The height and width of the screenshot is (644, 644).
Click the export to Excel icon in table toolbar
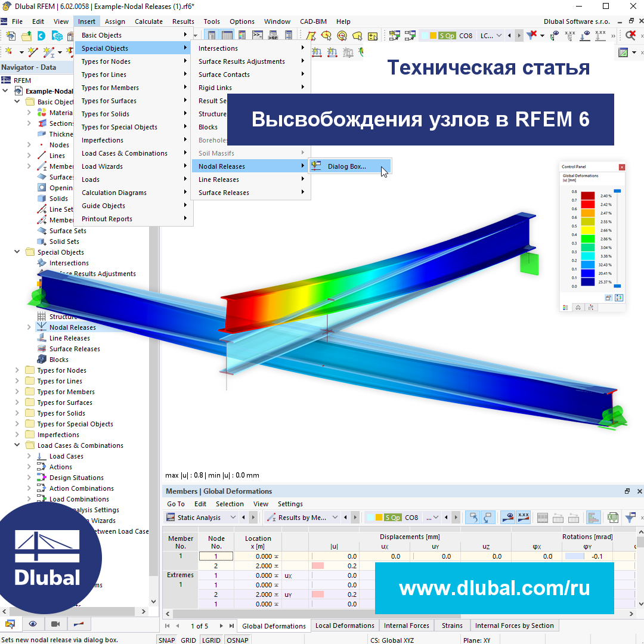coord(613,518)
